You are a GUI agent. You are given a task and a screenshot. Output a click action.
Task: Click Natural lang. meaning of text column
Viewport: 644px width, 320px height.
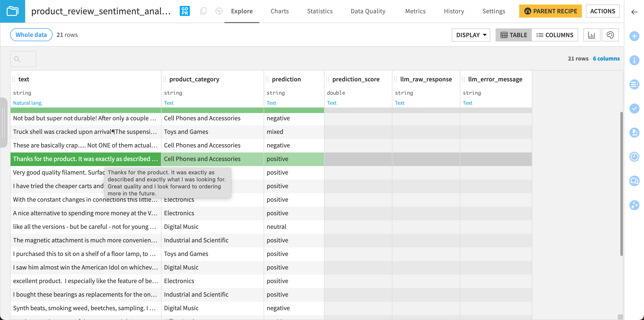[28, 103]
